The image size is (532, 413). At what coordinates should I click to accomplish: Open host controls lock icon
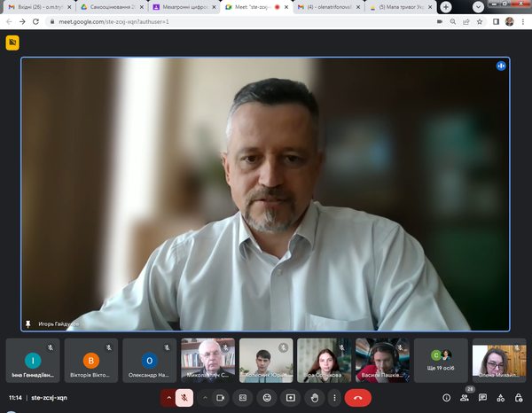[518, 398]
